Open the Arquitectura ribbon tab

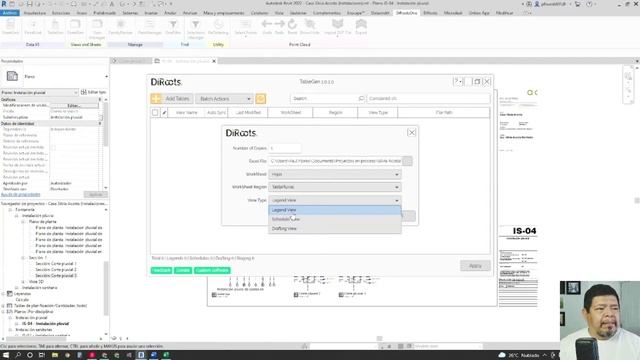34,13
